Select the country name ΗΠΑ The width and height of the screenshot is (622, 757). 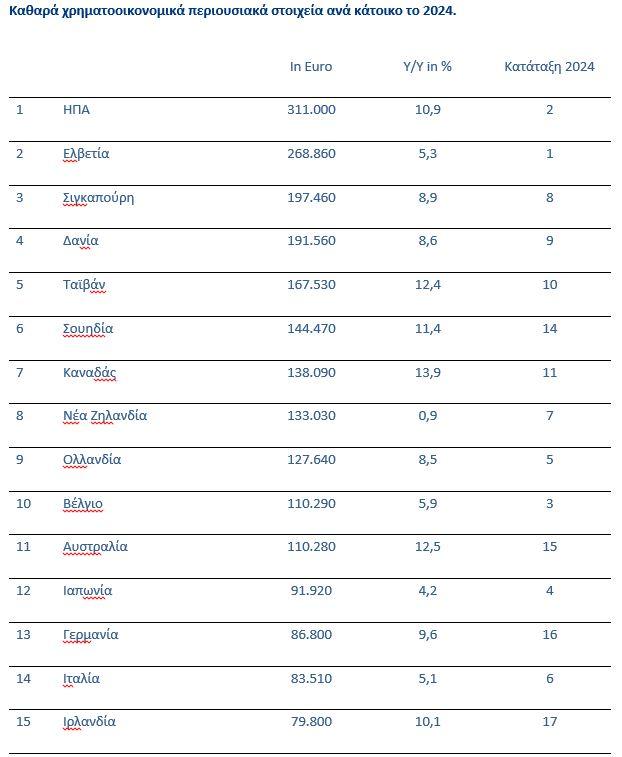[x=76, y=109]
